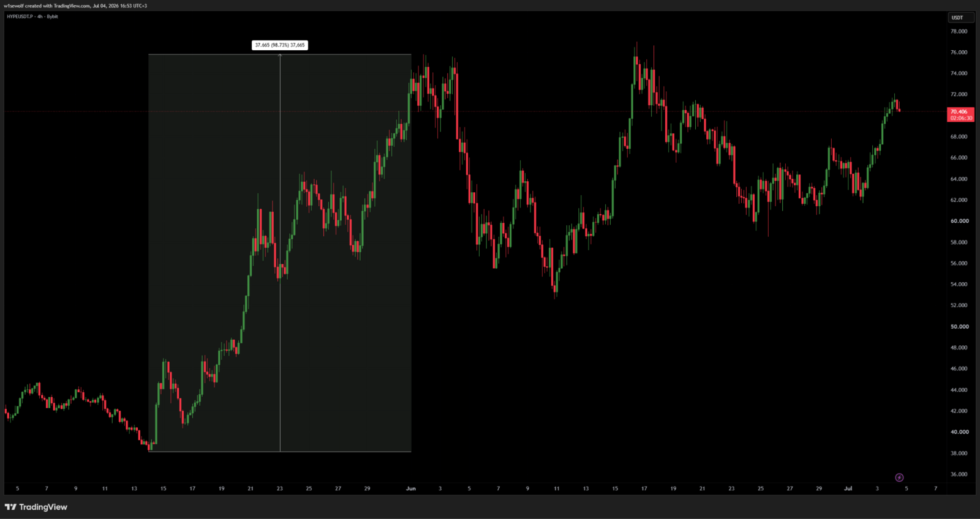Click date 29 on the time axis after Jun
980x519 pixels.
point(819,488)
